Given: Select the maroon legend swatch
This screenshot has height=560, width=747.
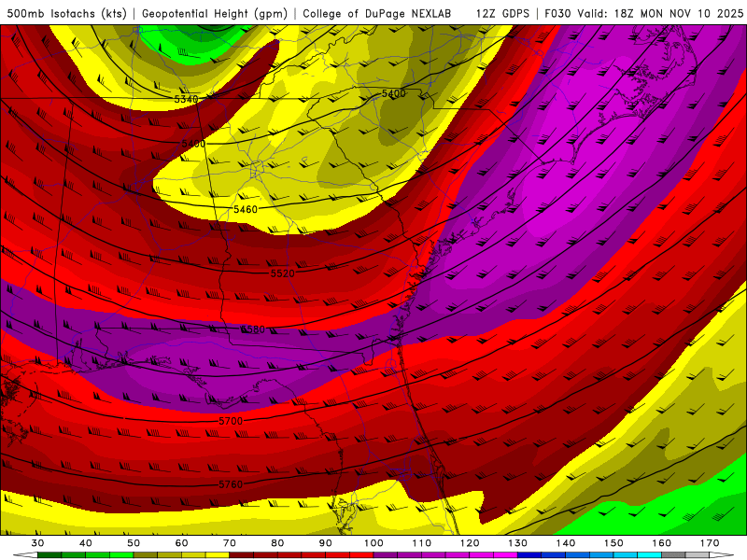Looking at the screenshot, I should [242, 555].
